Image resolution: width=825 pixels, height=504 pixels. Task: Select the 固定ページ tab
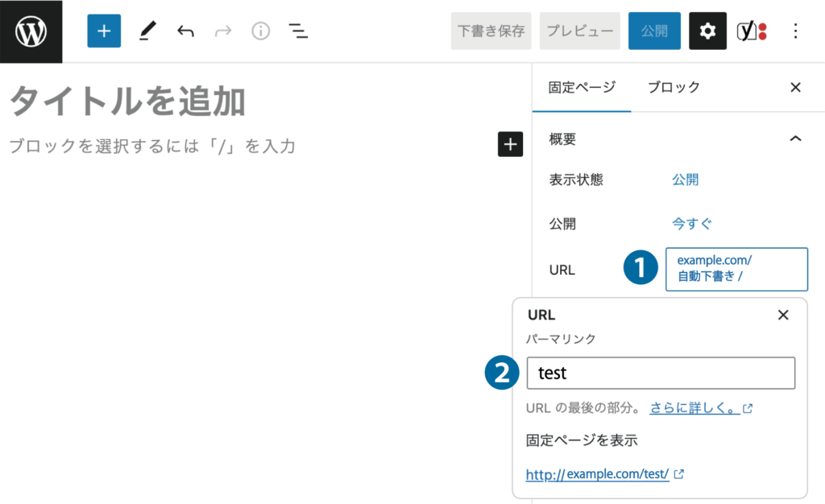(x=582, y=87)
